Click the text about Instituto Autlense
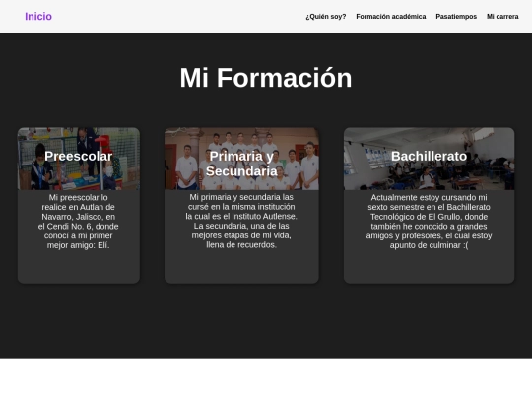 (241, 221)
